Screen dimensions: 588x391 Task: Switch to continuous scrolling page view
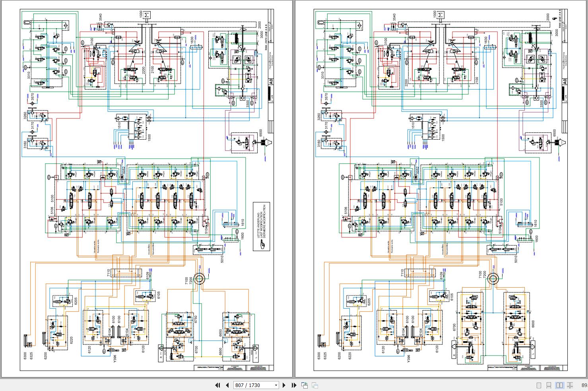[549, 385]
